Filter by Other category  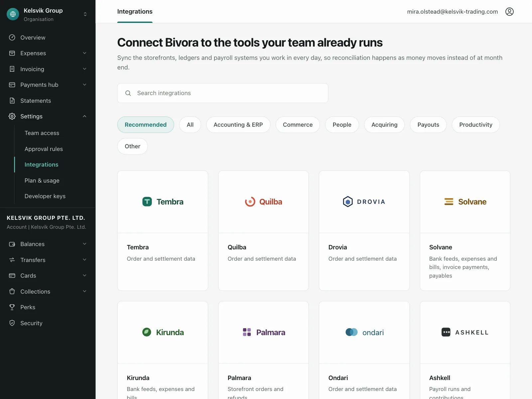[132, 146]
